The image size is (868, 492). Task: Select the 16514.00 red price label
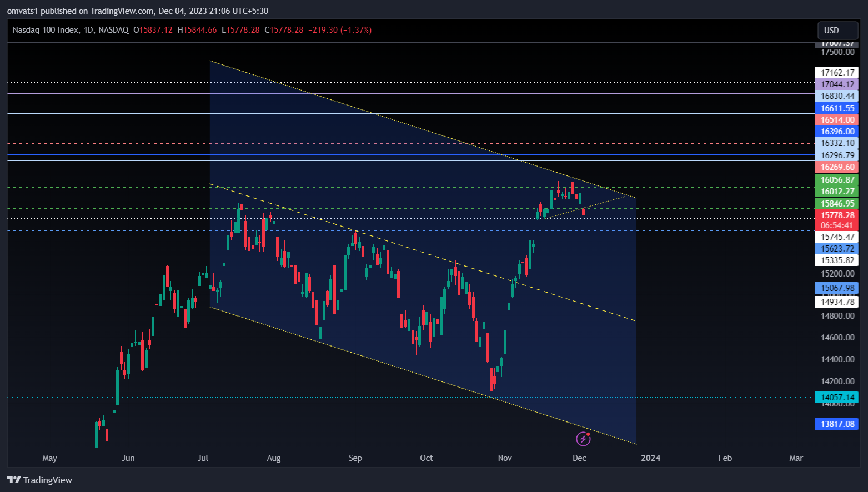click(x=837, y=120)
